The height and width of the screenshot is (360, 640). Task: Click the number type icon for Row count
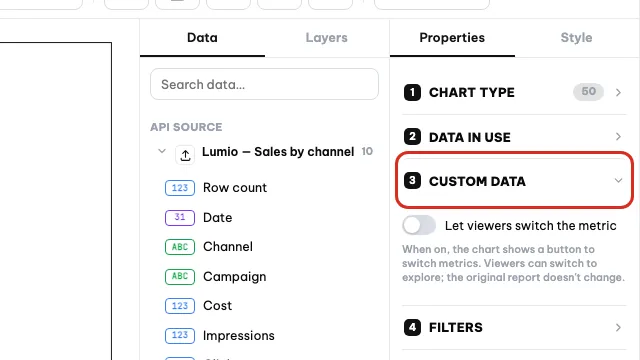coord(180,188)
